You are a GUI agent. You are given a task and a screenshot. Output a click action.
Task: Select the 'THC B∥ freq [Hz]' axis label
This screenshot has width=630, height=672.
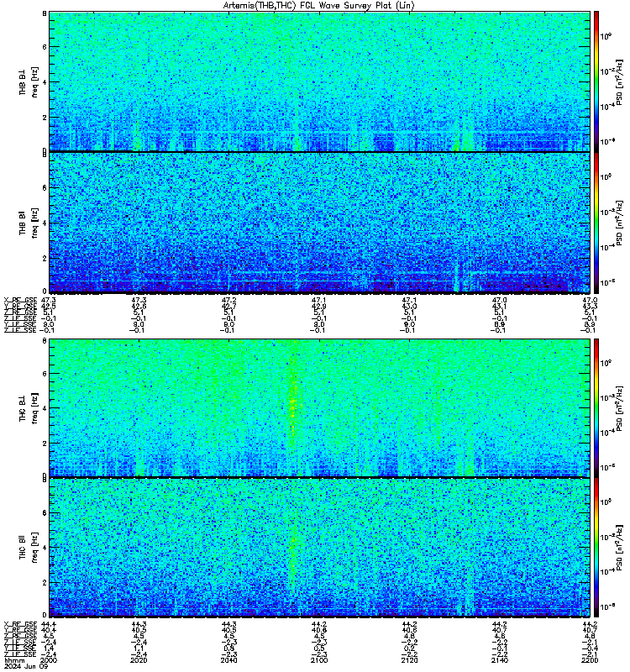point(29,548)
